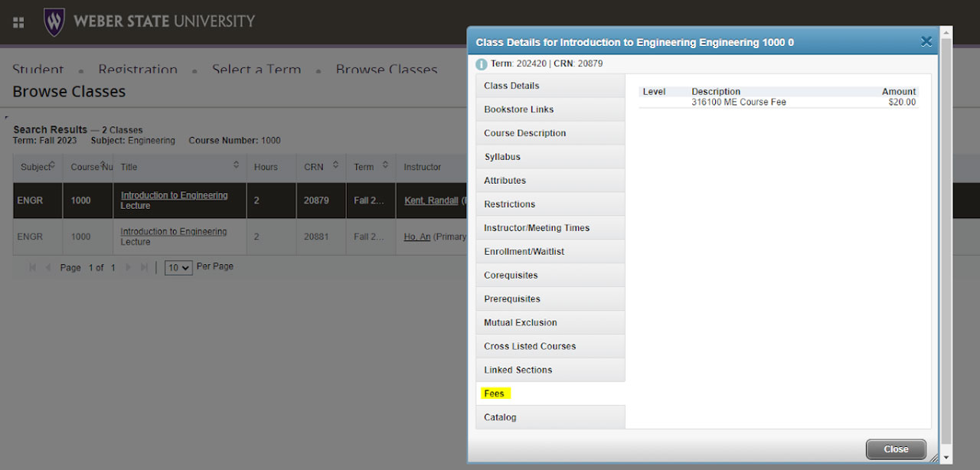Image resolution: width=980 pixels, height=470 pixels.
Task: Show the Bookstore Links tab
Action: tap(518, 109)
